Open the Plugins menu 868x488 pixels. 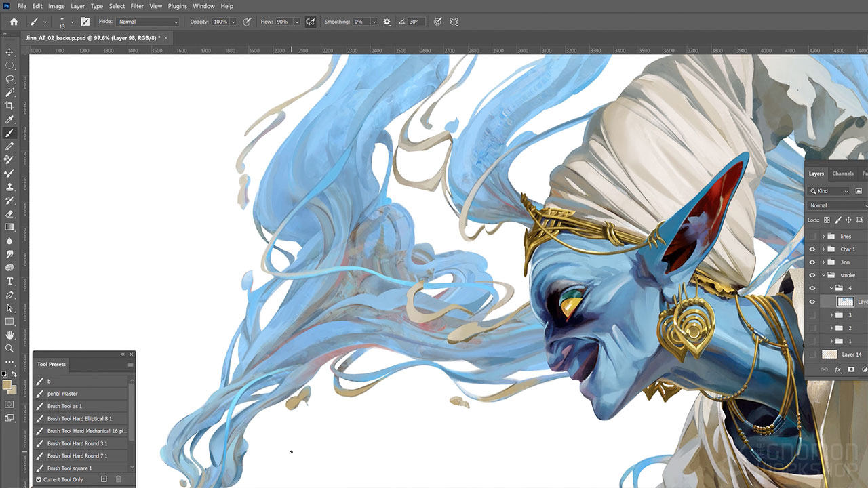tap(178, 6)
